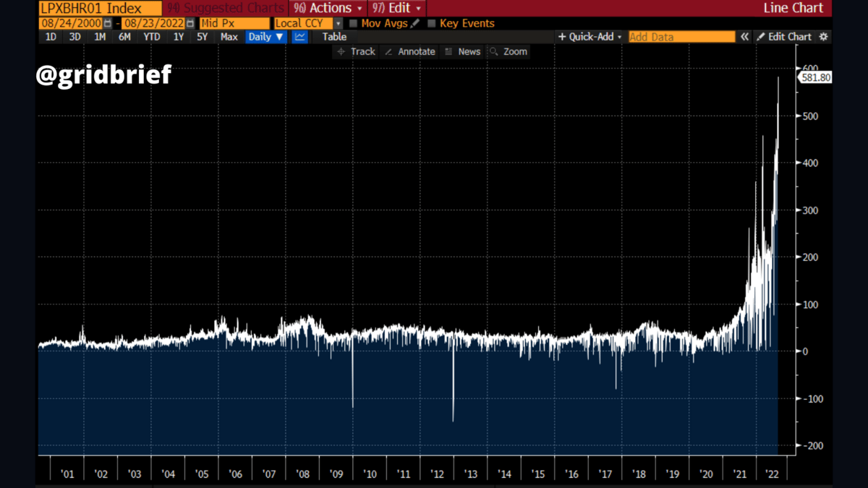Select the YTD time range
Screen dimensions: 868x488
click(152, 37)
